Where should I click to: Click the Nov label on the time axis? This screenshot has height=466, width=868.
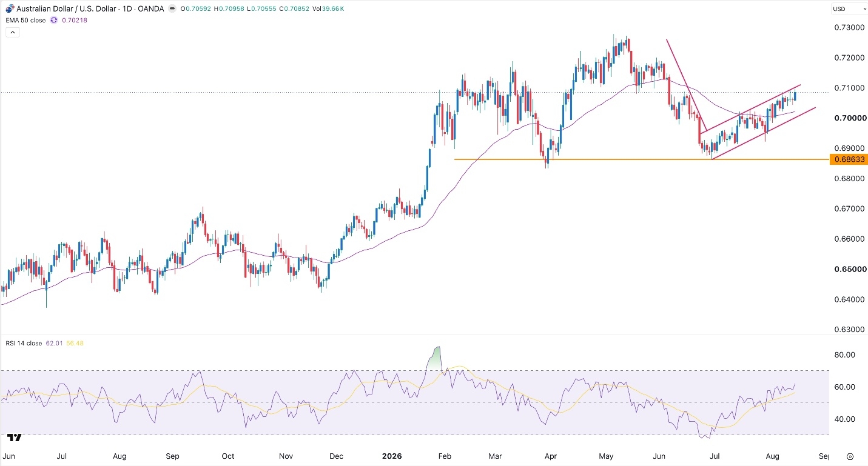tap(286, 456)
